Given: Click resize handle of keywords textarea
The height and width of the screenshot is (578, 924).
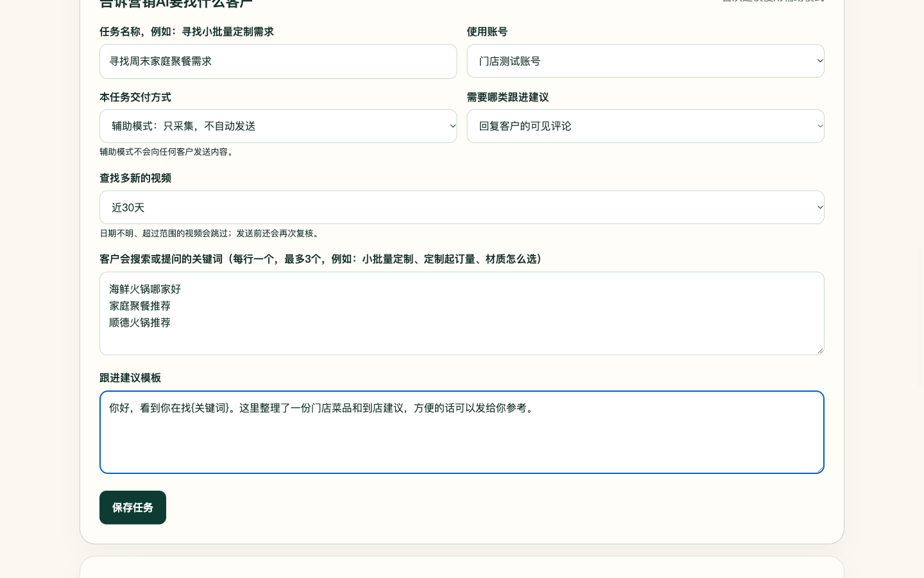Looking at the screenshot, I should 819,350.
